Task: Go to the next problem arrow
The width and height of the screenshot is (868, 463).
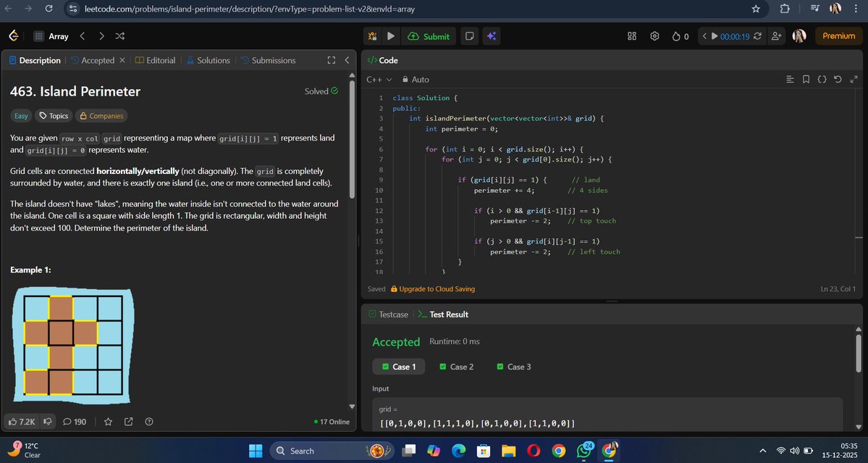Action: (x=101, y=36)
